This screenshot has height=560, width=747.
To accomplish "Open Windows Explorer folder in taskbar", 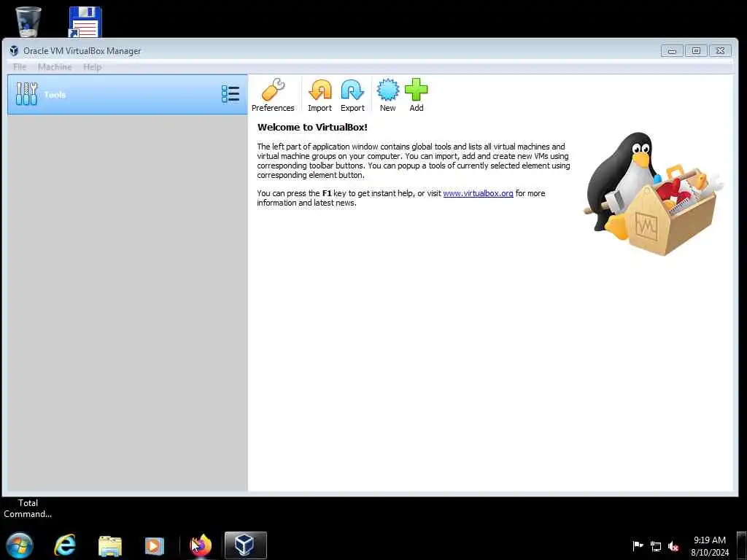I will (x=110, y=545).
